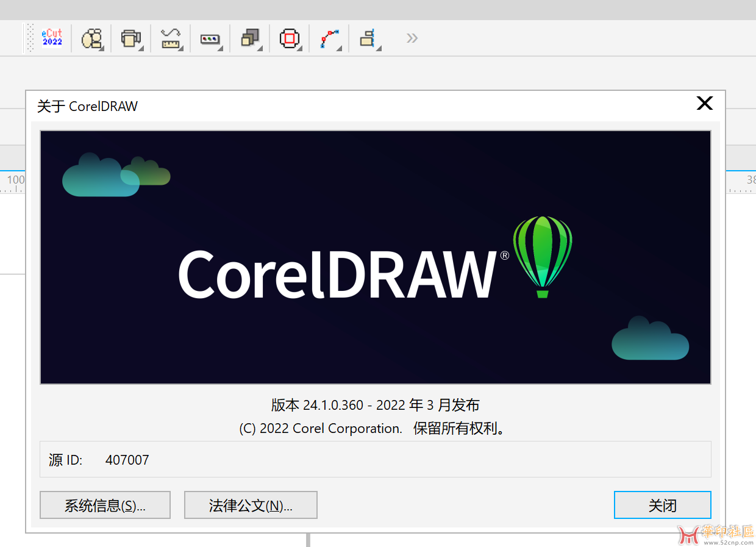Click the red curve with nodes icon
This screenshot has width=756, height=547.
click(329, 38)
